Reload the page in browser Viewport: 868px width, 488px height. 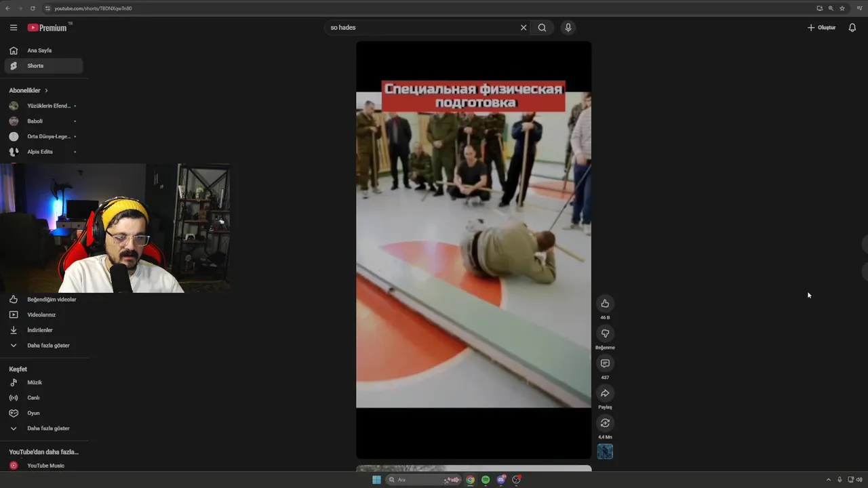[x=33, y=8]
